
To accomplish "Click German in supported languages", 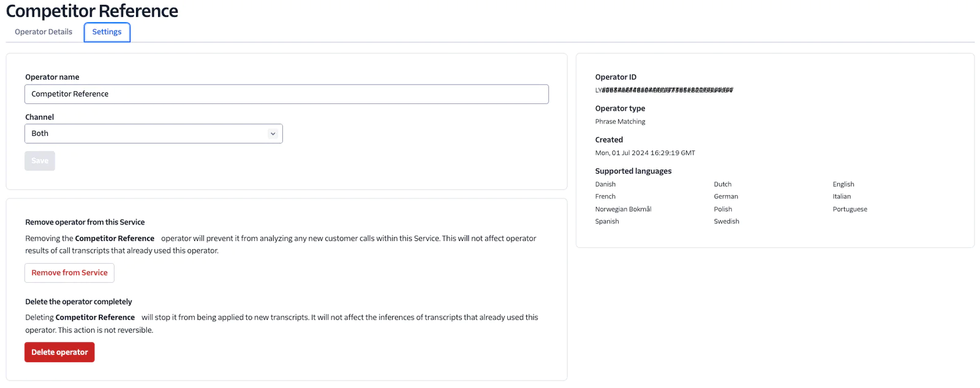I will coord(726,196).
